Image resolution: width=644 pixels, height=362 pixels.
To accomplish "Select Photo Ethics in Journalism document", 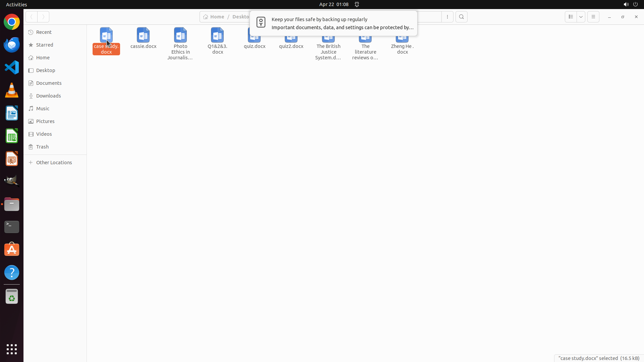I will (180, 35).
